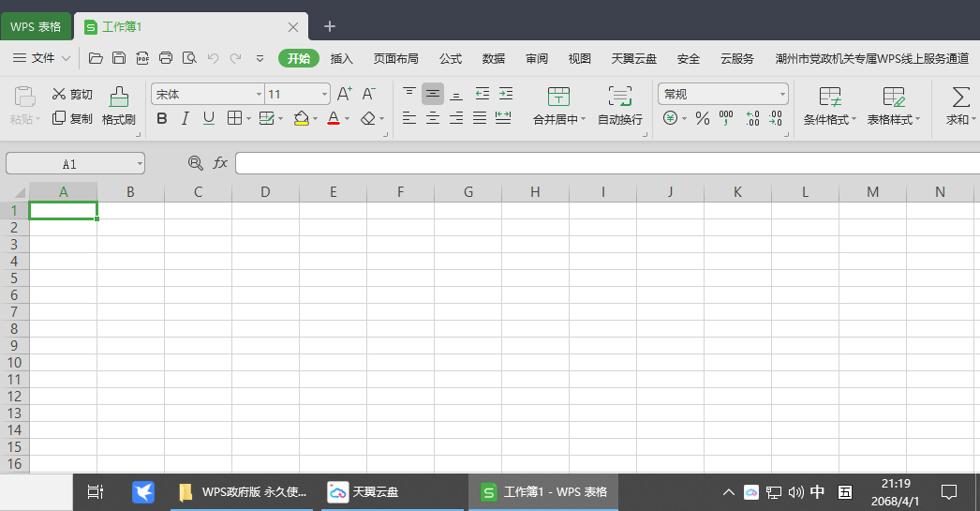Screen dimensions: 980x511
Task: Open the 文件 menu
Action: pyautogui.click(x=42, y=58)
